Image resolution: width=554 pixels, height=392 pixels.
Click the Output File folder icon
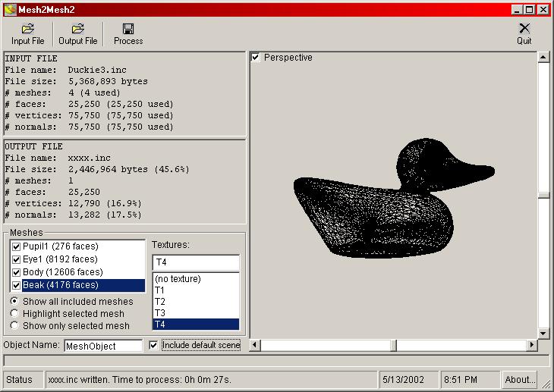click(78, 29)
